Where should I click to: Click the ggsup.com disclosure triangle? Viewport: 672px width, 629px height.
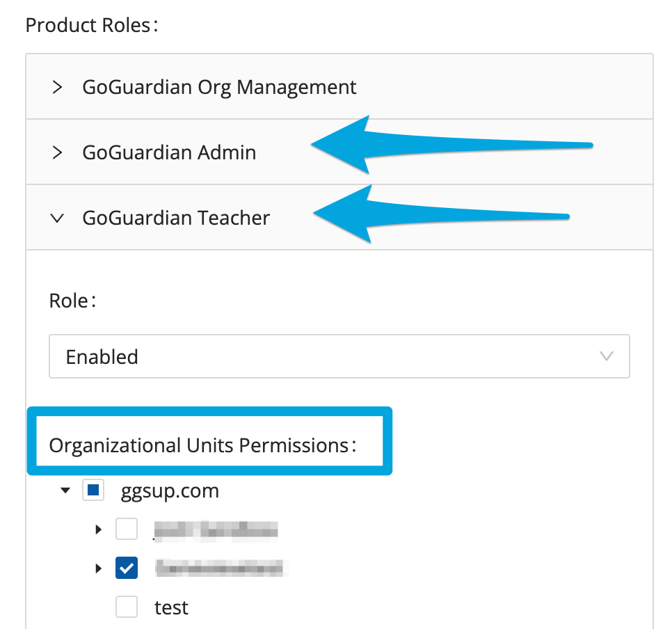pyautogui.click(x=65, y=490)
